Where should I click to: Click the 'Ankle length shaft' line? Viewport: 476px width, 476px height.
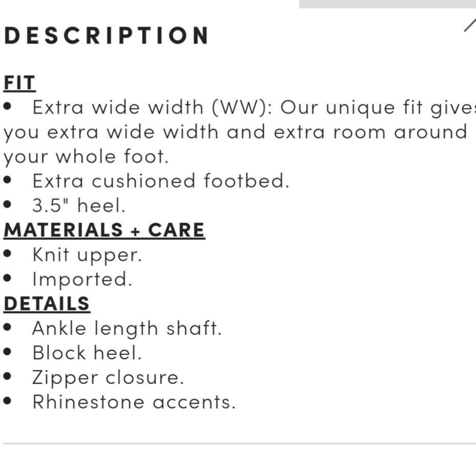(x=127, y=329)
